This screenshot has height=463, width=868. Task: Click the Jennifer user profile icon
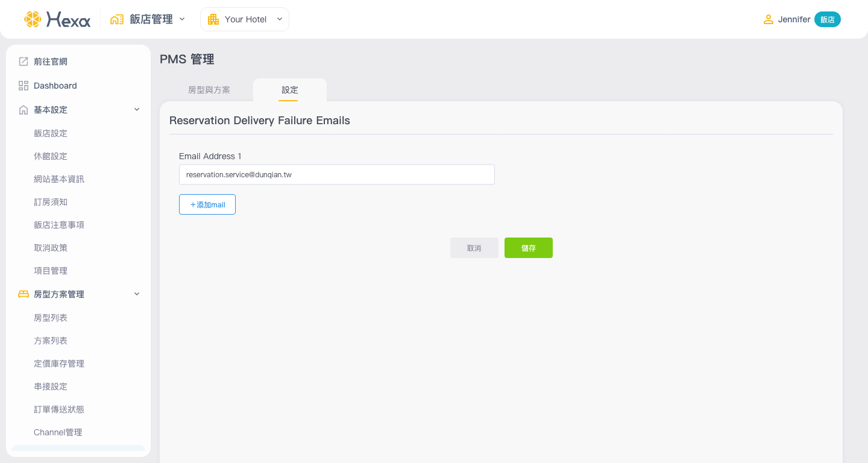768,19
